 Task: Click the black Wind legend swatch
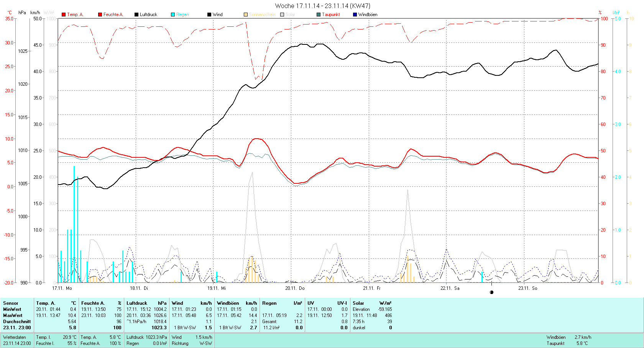coord(209,15)
